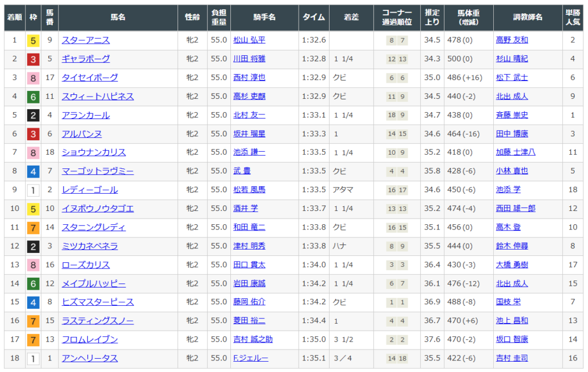Click white frame badge 1 beside レディーゴール
588x372 pixels.
(33, 190)
